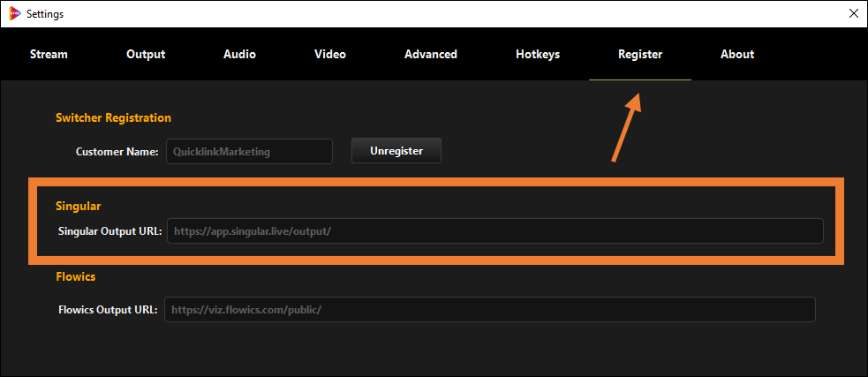Select the Video tab
Screen dimensions: 868x377
click(x=330, y=54)
